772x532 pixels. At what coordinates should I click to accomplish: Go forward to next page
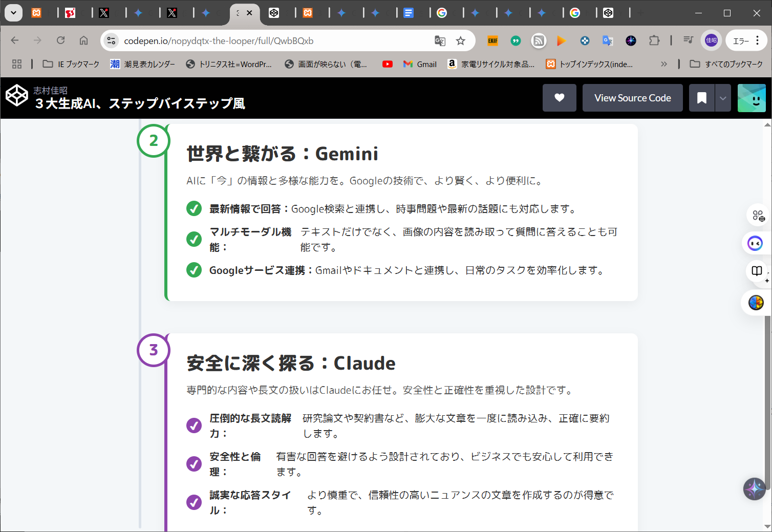[37, 40]
